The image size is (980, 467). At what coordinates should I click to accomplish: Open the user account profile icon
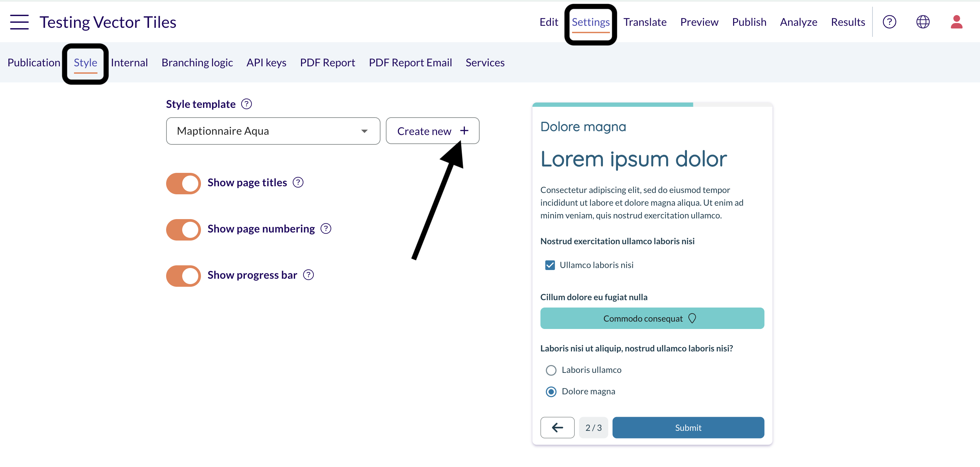point(957,22)
